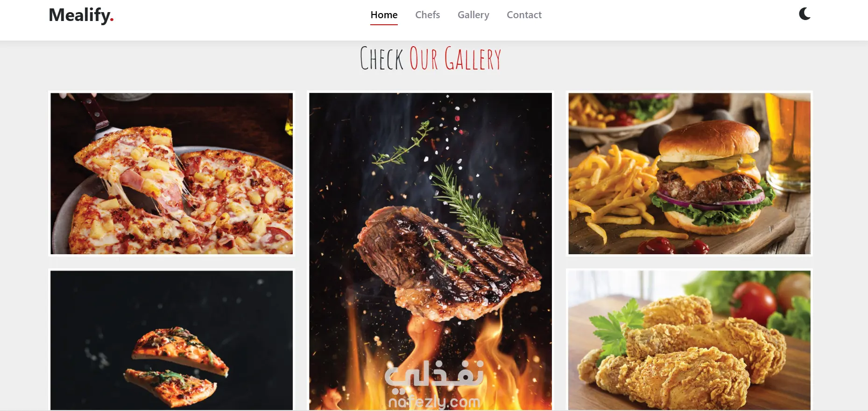868x411 pixels.
Task: Navigate to the Contact page
Action: pos(524,15)
